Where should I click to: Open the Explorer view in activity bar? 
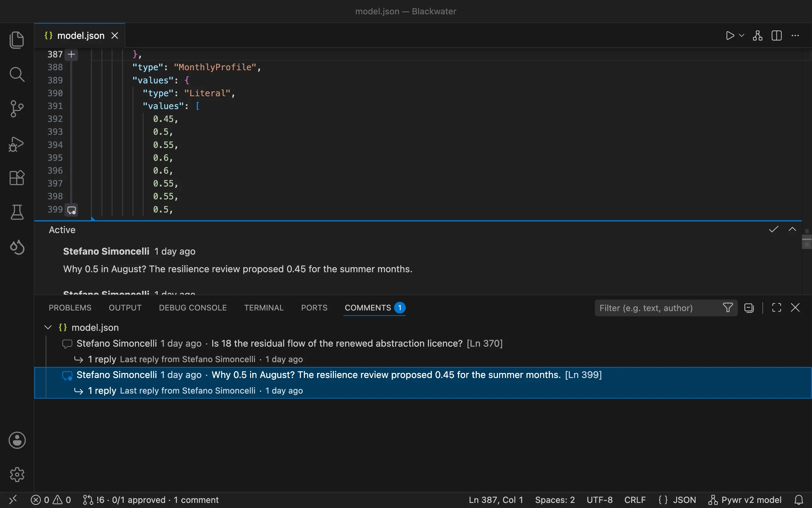click(x=17, y=40)
